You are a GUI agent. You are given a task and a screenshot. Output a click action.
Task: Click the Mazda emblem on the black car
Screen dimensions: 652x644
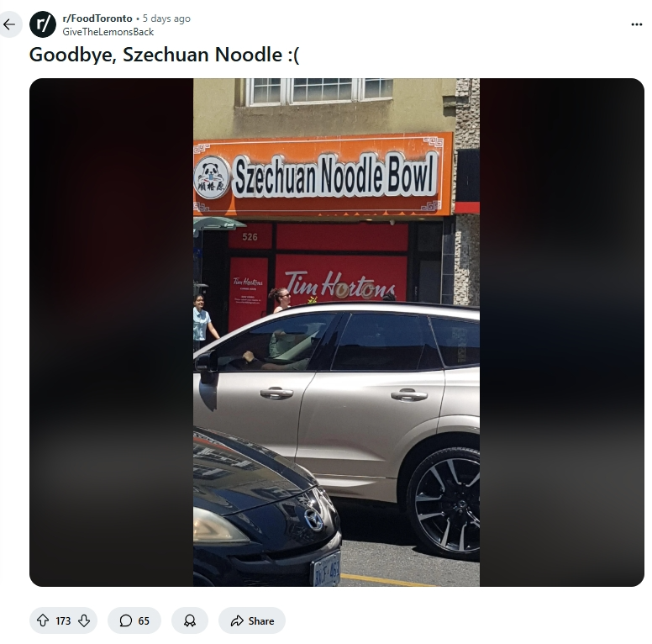click(x=313, y=520)
